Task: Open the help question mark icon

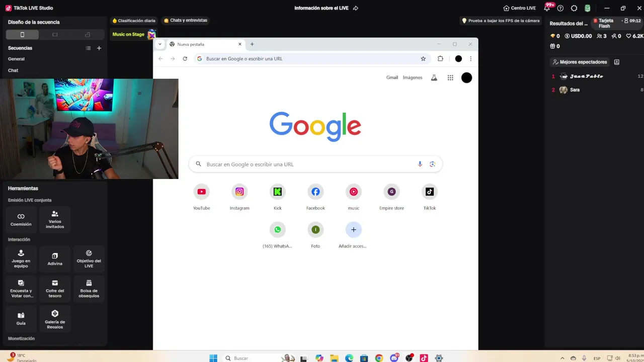Action: 560,8
